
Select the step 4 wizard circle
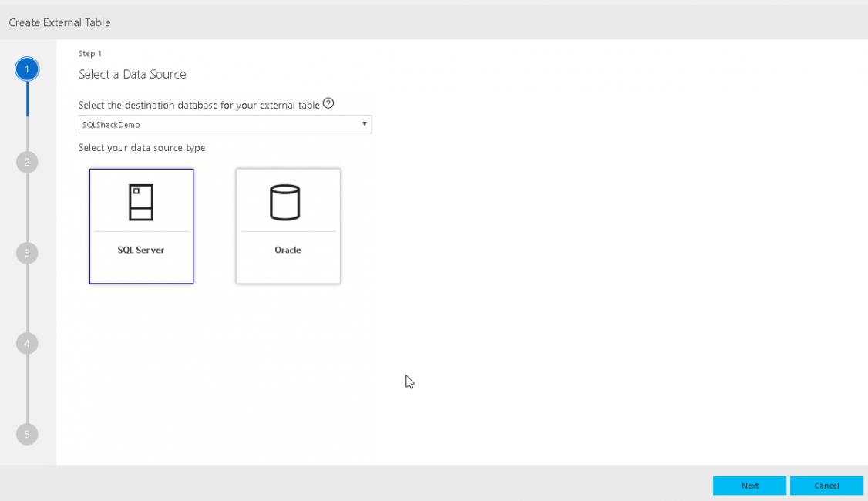(27, 343)
